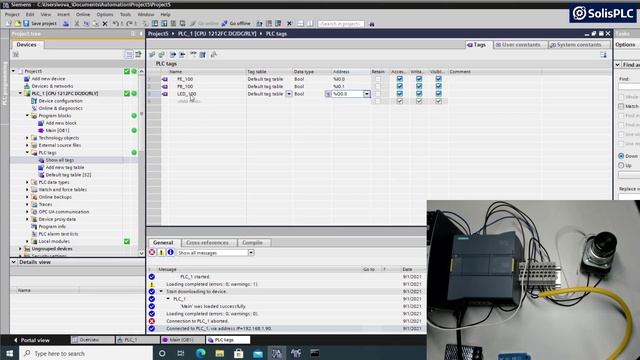
Task: Click the Cut scissors icon in toolbar
Action: point(77,24)
